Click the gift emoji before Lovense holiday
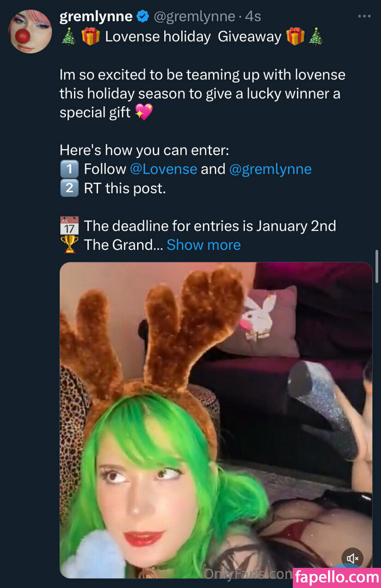Image resolution: width=381 pixels, height=588 pixels. coord(91,38)
